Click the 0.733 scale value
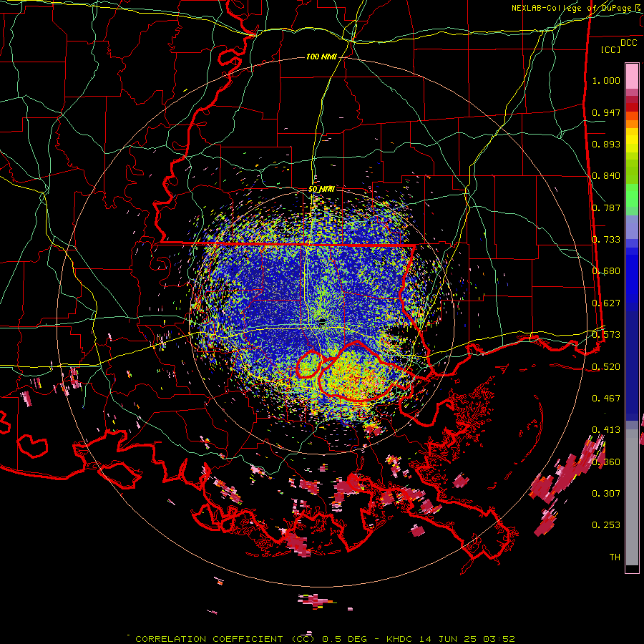The width and height of the screenshot is (644, 644). 606,240
